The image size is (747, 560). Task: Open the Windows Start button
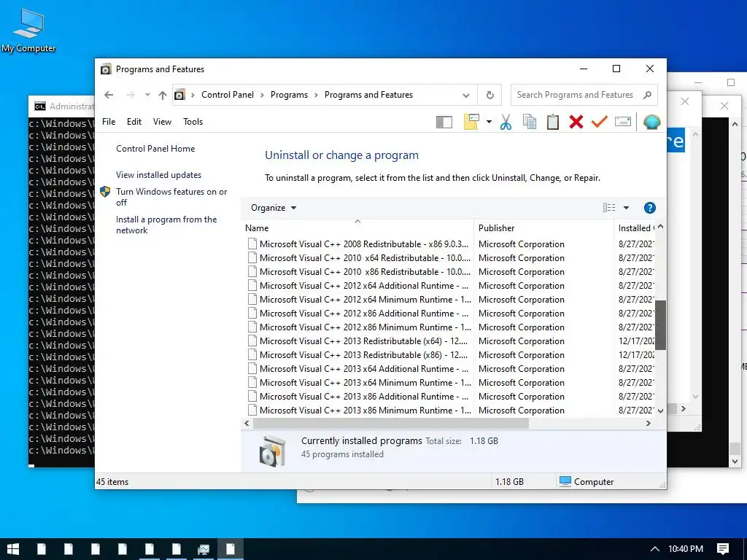13,549
